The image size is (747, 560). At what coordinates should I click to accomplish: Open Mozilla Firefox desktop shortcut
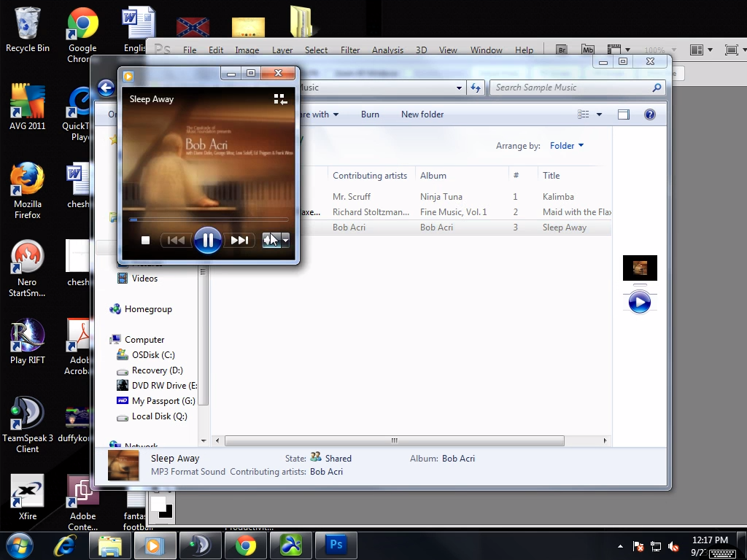pos(27,191)
